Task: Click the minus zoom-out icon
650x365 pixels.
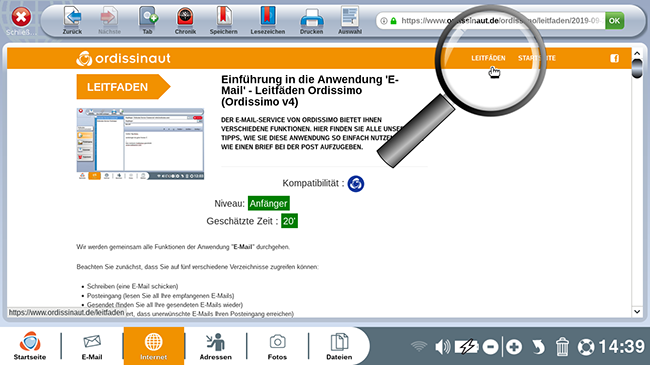Action: tap(490, 347)
